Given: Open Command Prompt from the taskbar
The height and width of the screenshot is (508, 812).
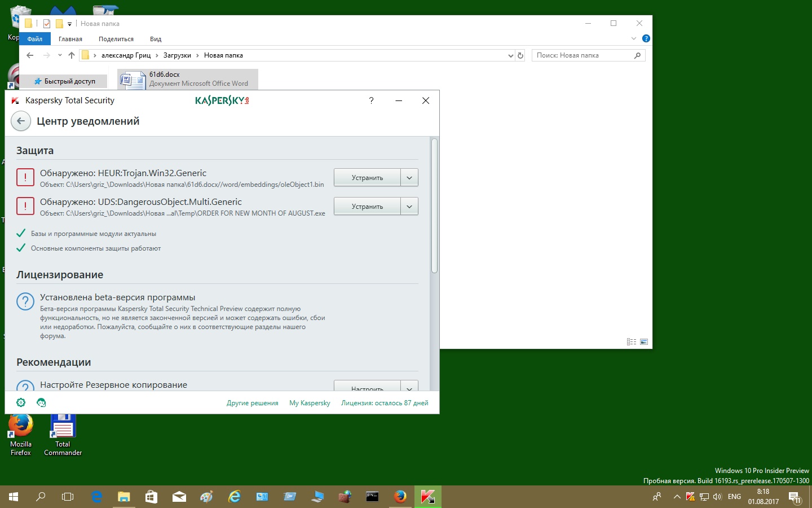Looking at the screenshot, I should tap(373, 497).
